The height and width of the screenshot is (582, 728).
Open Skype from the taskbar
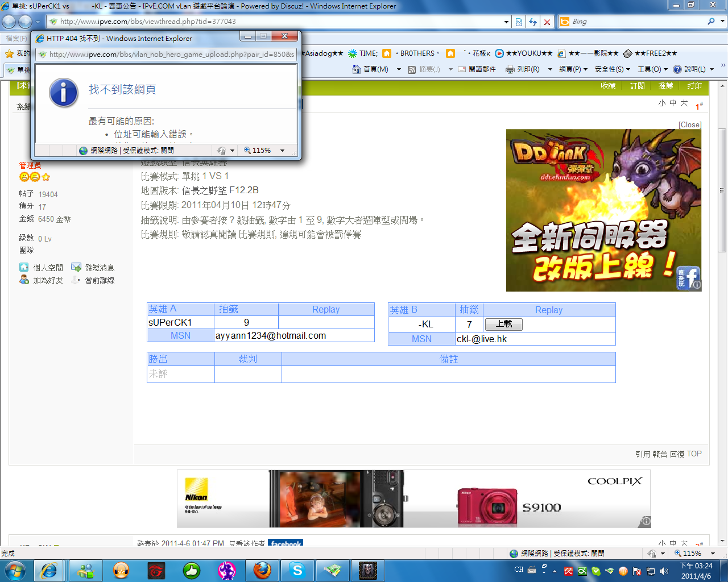click(x=297, y=570)
